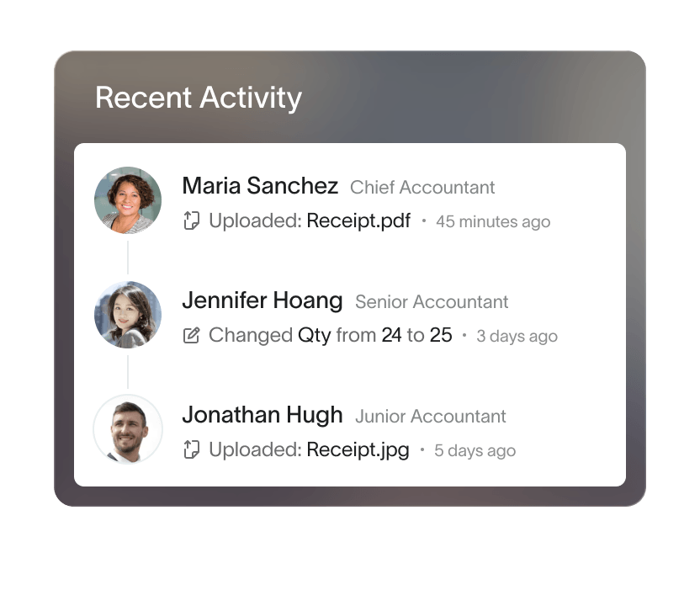The height and width of the screenshot is (606, 700).
Task: Open the Receipt.jpg file link
Action: tap(358, 449)
